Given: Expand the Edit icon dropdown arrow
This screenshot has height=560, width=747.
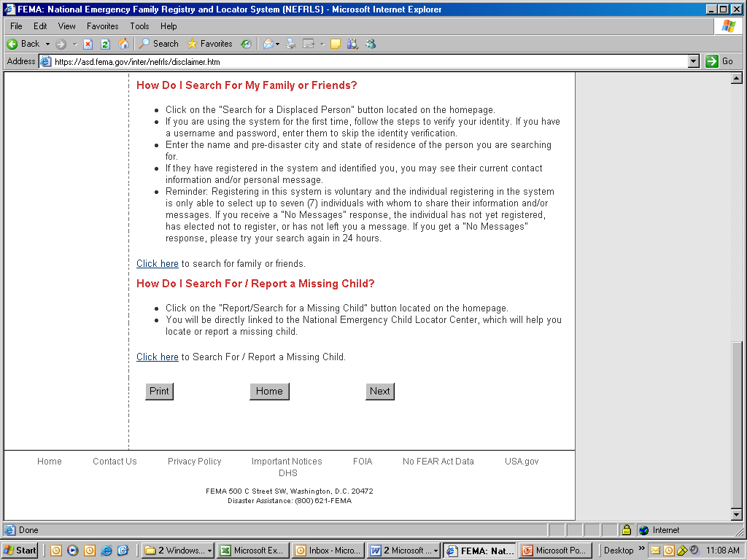Looking at the screenshot, I should (322, 44).
